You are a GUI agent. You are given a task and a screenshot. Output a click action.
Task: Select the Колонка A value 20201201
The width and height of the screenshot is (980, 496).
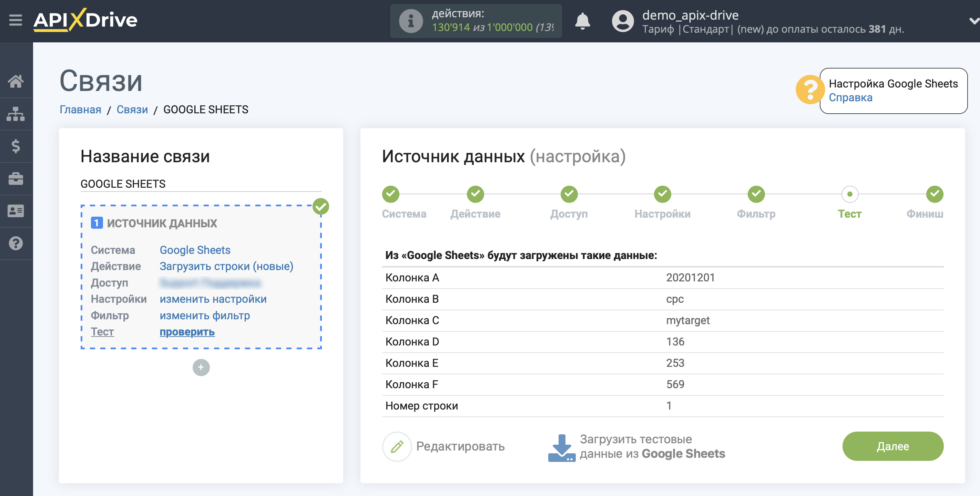(690, 278)
